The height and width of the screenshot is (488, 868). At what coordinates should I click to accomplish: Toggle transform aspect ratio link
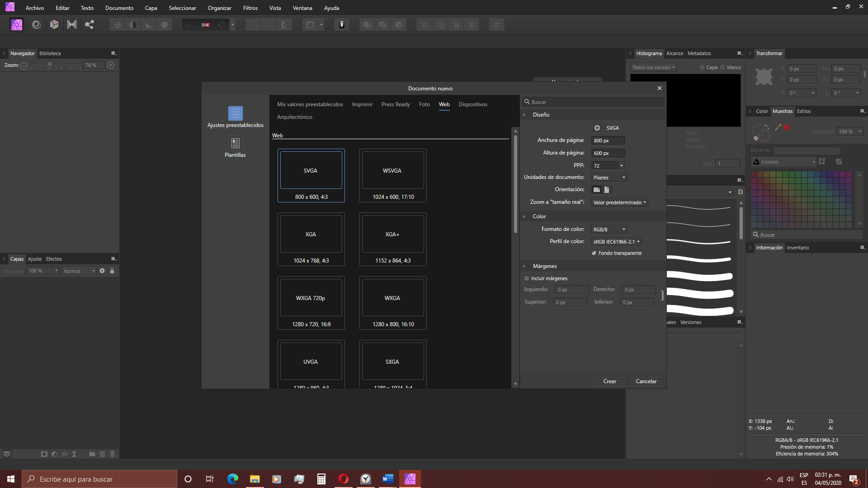(864, 74)
